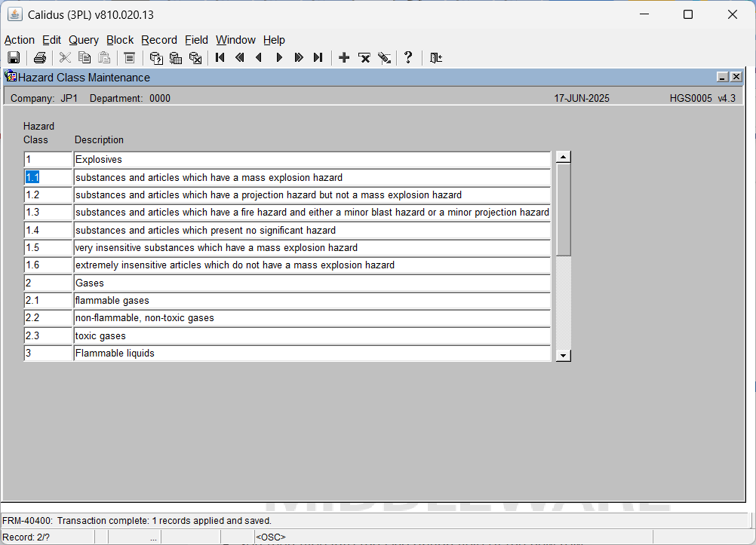Open the Block menu

(x=120, y=40)
